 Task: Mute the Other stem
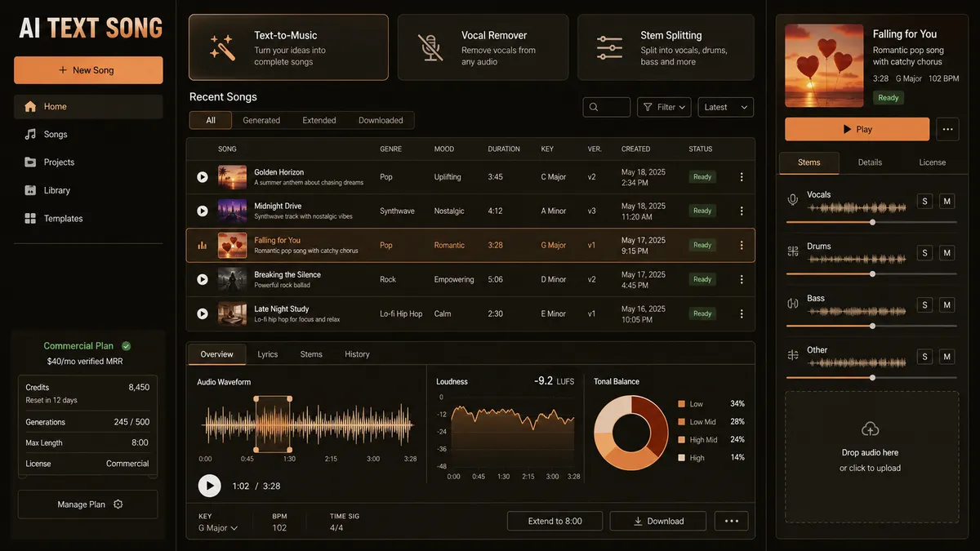pos(947,357)
